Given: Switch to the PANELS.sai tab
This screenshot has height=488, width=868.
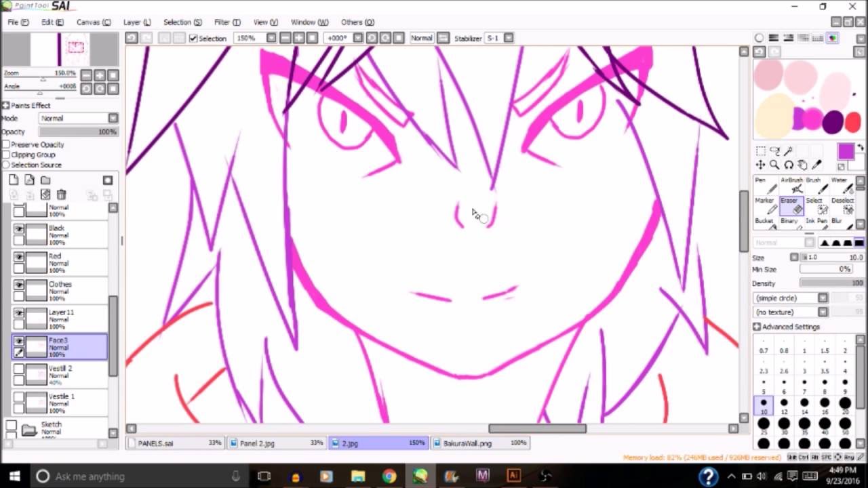Looking at the screenshot, I should coord(176,443).
